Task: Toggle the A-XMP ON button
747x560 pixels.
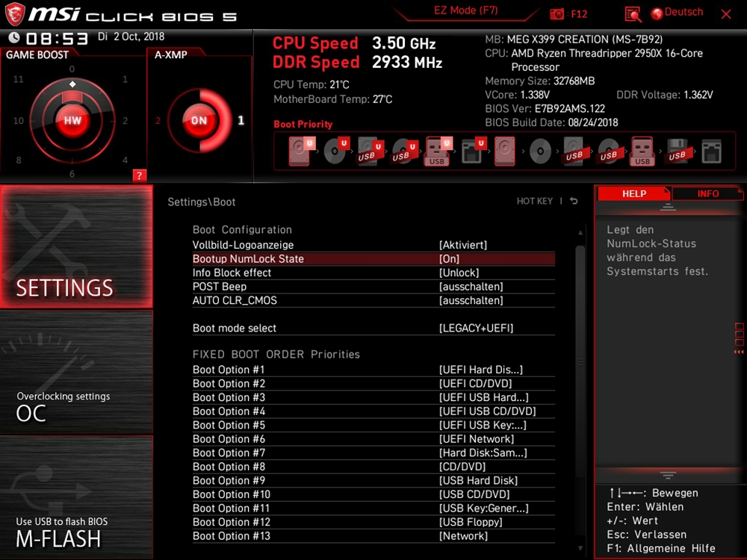Action: pyautogui.click(x=199, y=120)
